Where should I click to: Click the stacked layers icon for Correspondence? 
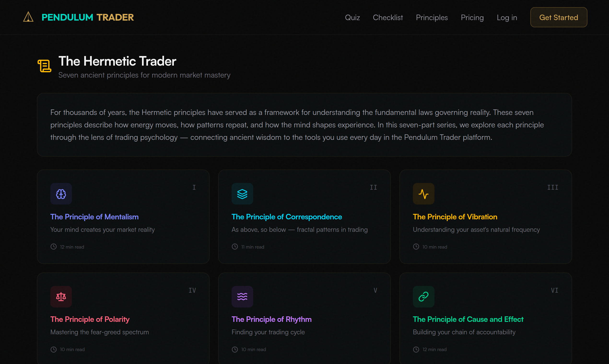[x=242, y=193]
